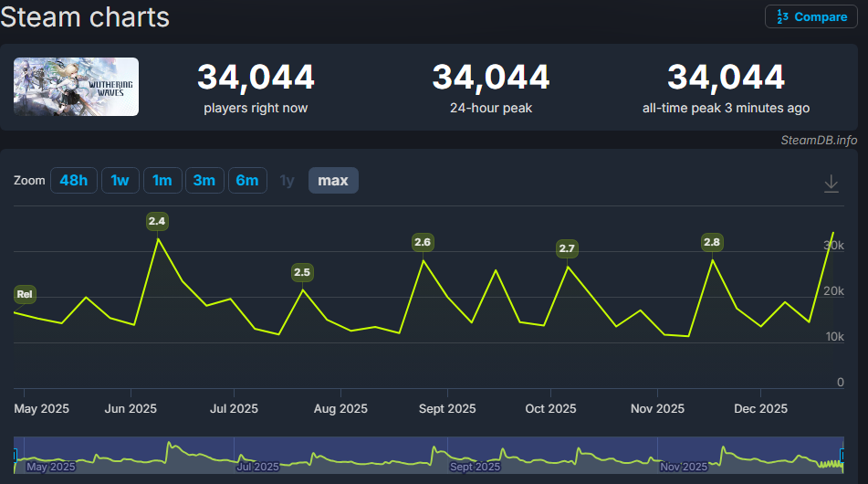Screen dimensions: 868x484
Task: Open the Wuthering Waves game thumbnail
Action: click(77, 87)
